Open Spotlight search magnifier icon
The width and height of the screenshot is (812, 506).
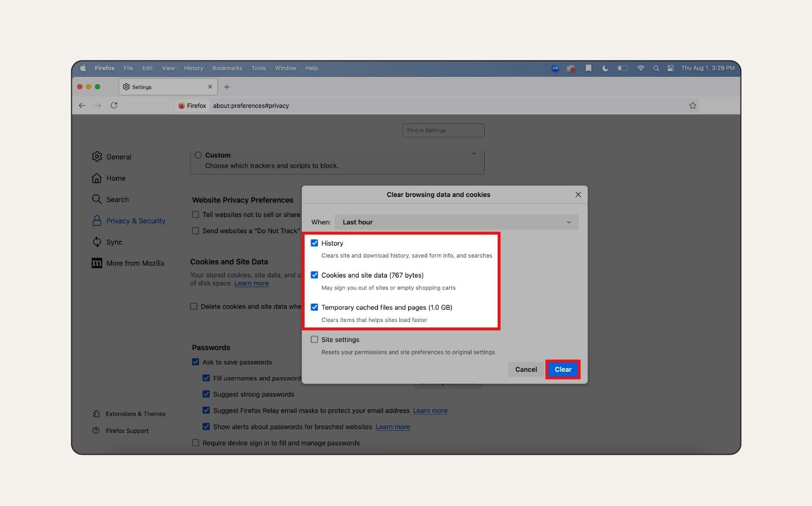tap(656, 68)
